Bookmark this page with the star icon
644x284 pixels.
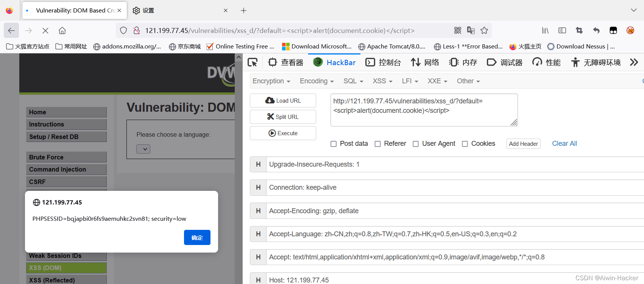click(x=484, y=30)
